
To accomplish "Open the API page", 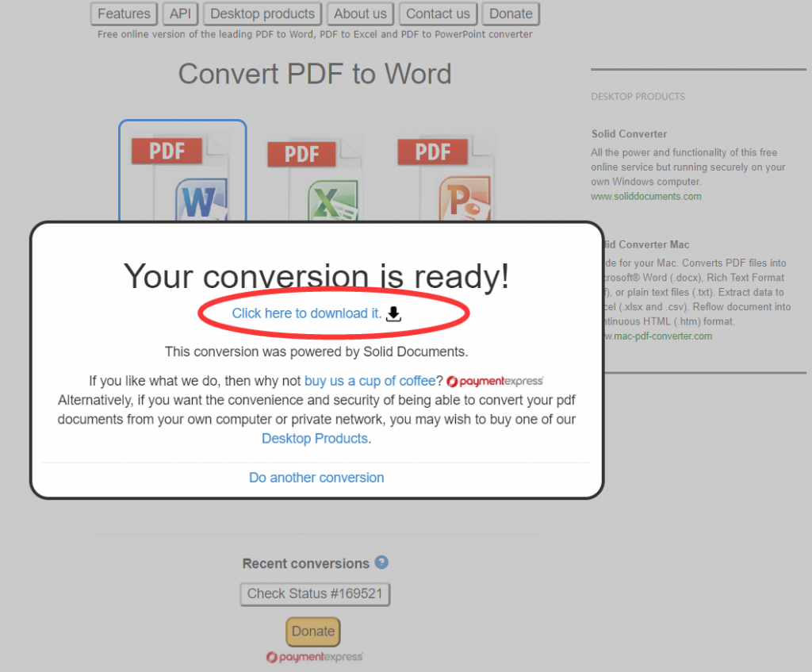I will [180, 13].
